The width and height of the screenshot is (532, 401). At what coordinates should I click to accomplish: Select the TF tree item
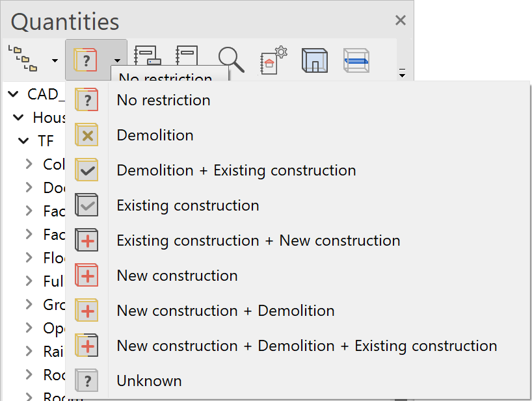(x=46, y=141)
